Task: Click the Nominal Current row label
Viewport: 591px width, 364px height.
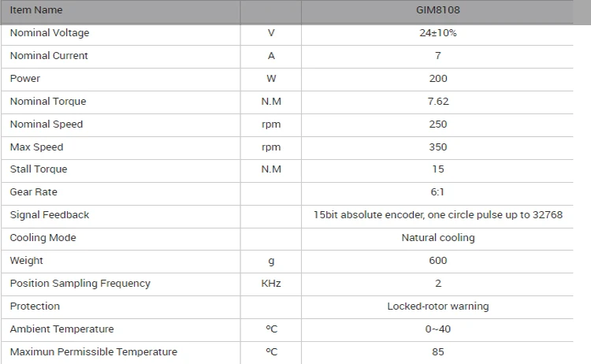Action: pos(49,56)
